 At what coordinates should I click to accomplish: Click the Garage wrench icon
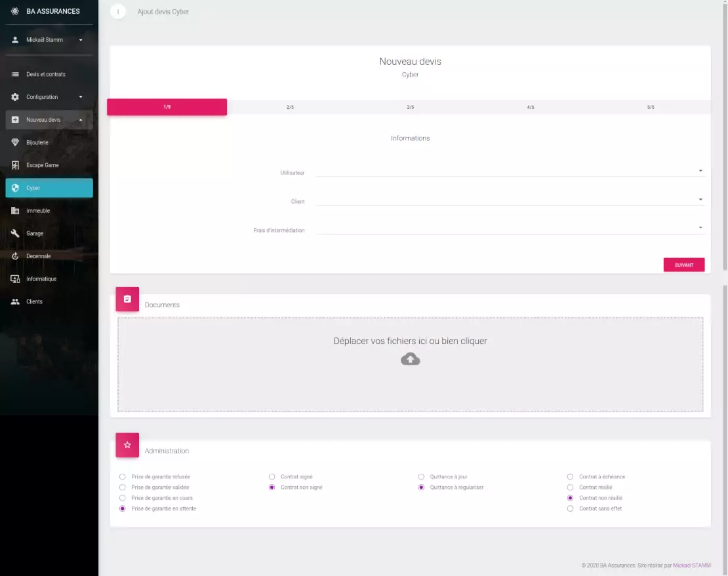pos(15,233)
